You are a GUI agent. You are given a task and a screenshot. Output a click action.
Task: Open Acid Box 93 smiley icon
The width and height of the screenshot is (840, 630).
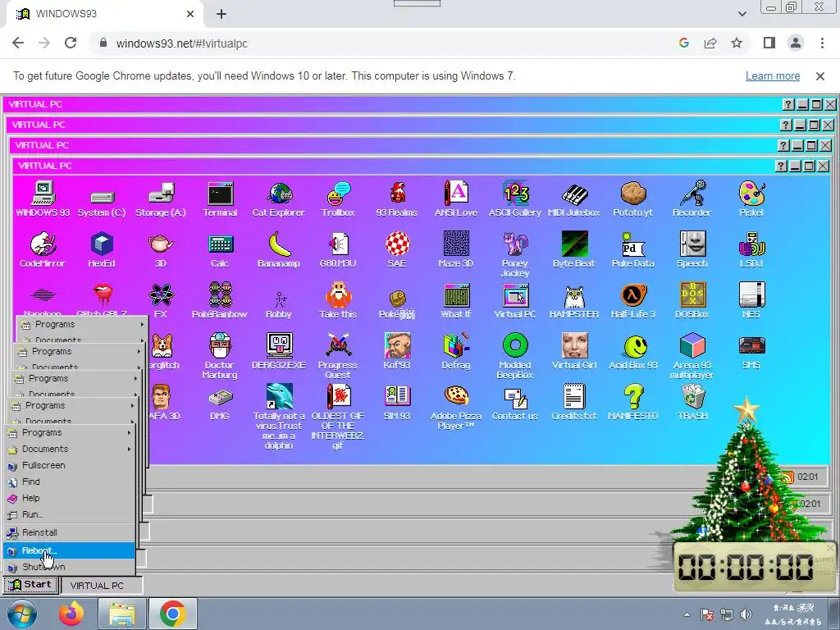633,351
